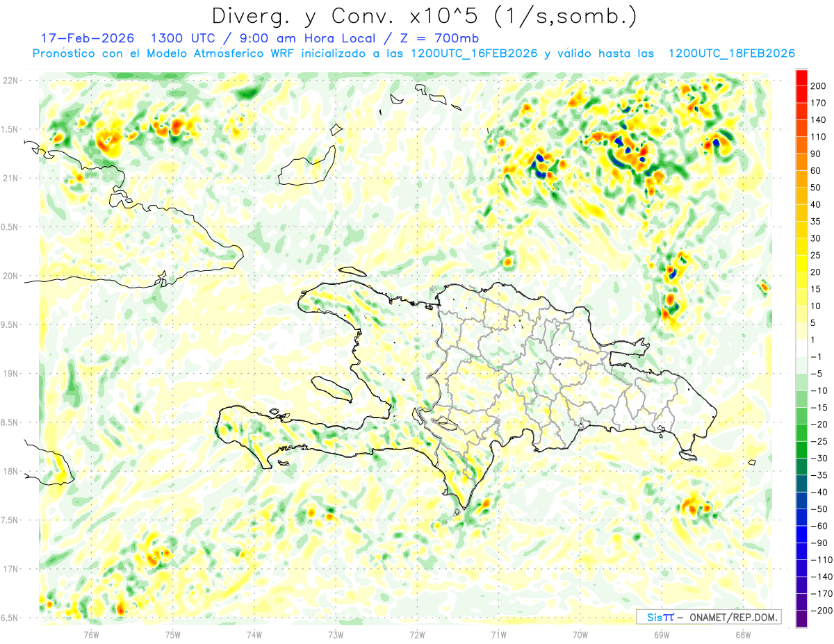The image size is (834, 644).
Task: Click the '73W' longitude label
Action: coord(336,634)
